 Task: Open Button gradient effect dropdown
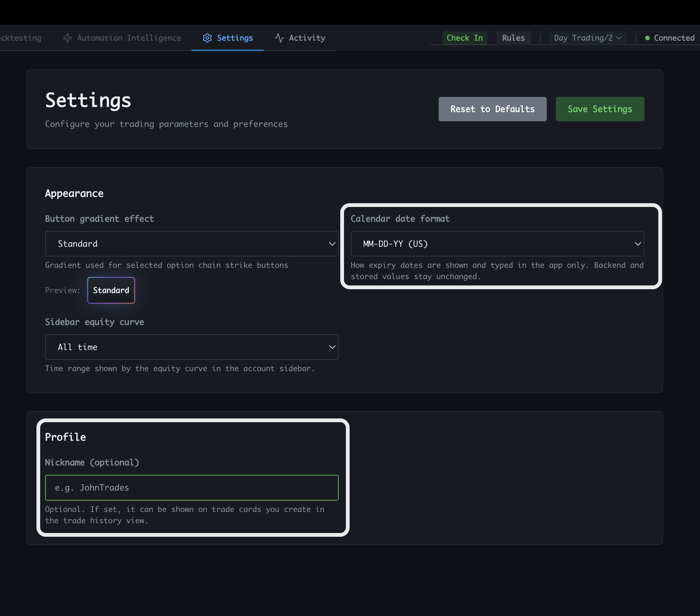click(x=192, y=244)
